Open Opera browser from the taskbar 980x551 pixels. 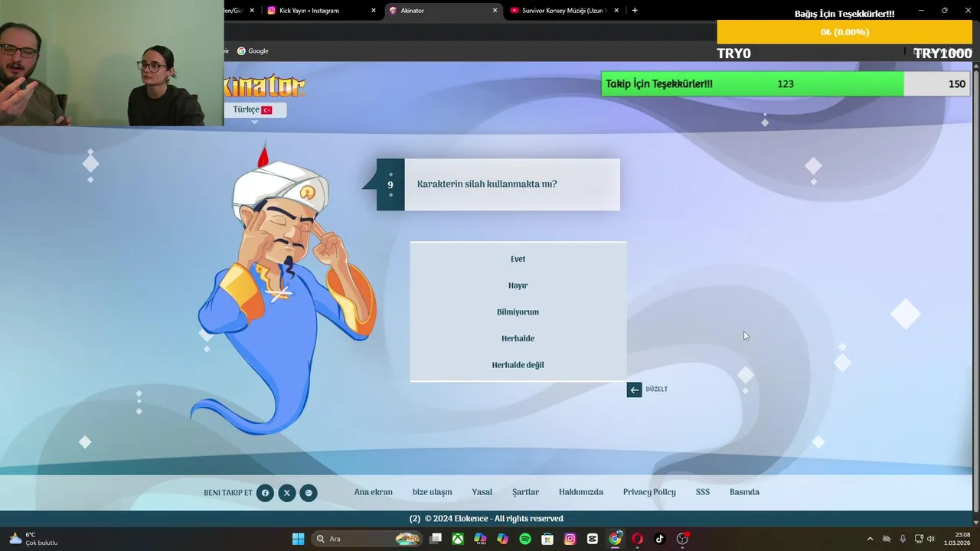tap(637, 539)
